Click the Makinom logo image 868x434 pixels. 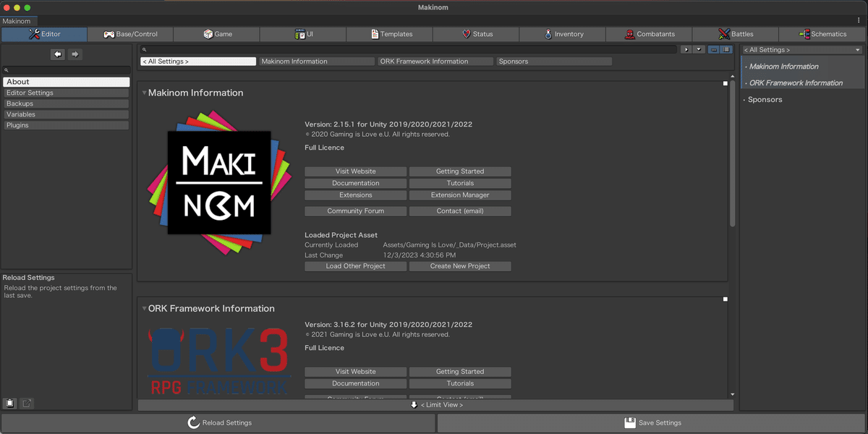point(219,182)
